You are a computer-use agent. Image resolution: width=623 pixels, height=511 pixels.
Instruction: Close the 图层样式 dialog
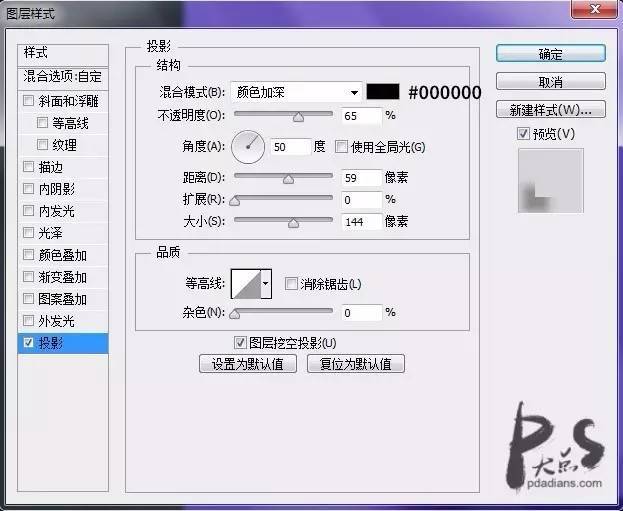(594, 9)
